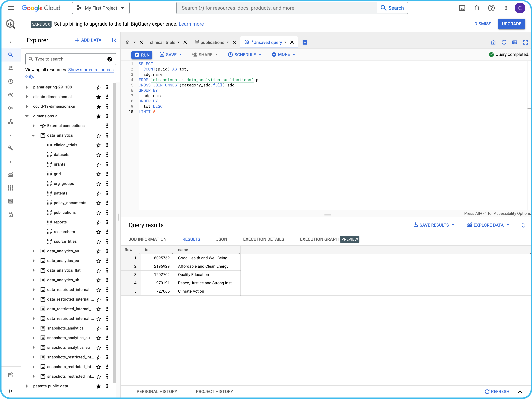Switch to the JSON results tab
The height and width of the screenshot is (399, 532).
[221, 239]
